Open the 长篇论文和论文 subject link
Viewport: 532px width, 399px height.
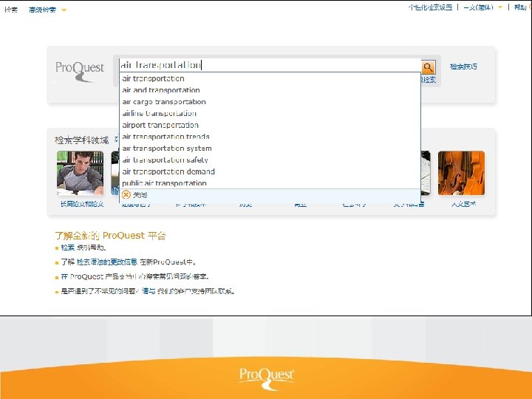82,204
